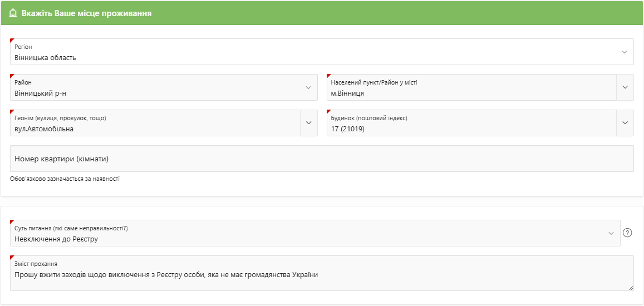Click the Невключення до Реєстру selected value
644x306 pixels.
(56, 239)
